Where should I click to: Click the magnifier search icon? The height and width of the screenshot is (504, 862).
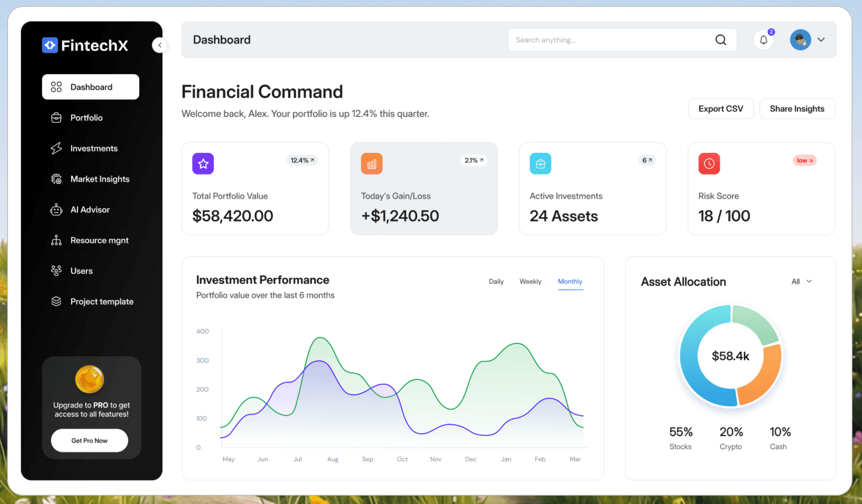coord(720,40)
